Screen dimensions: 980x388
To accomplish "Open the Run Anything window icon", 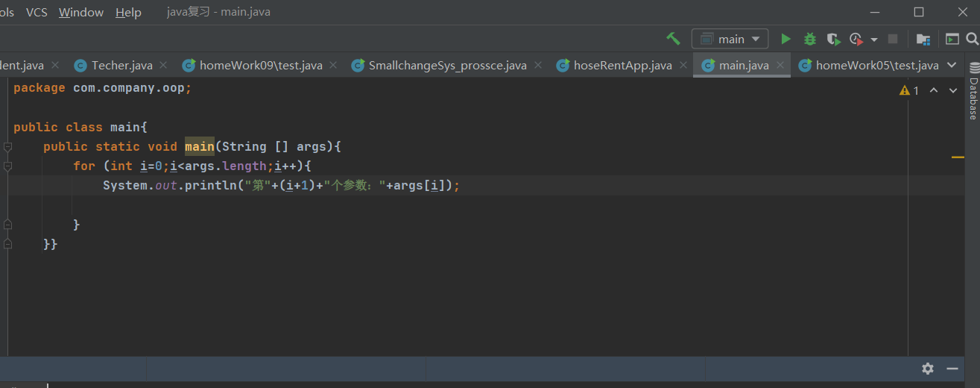I will 952,39.
